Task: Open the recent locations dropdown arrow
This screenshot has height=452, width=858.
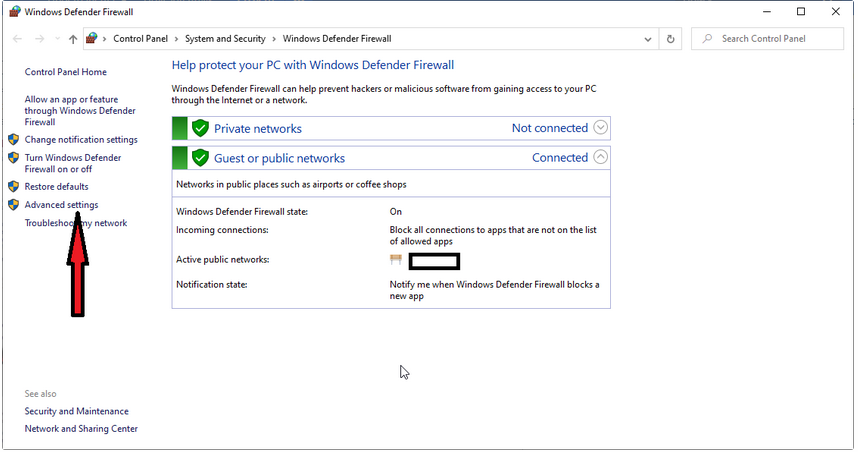Action: [56, 39]
